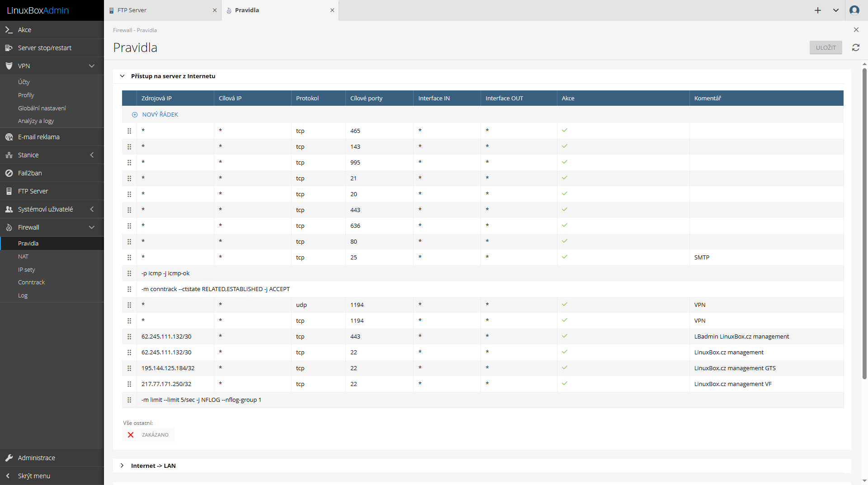868x485 pixels.
Task: Open Conntrack menu item
Action: point(31,282)
